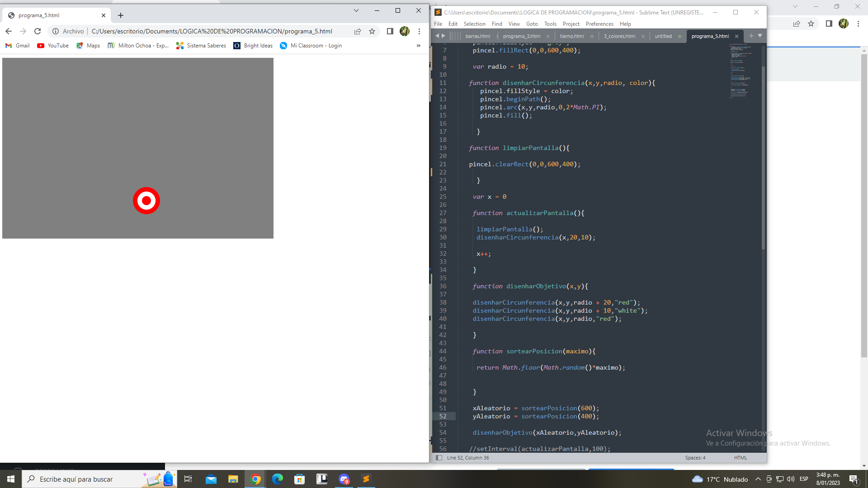The image size is (868, 488).
Task: Open the Chrome profile avatar
Action: [x=405, y=31]
